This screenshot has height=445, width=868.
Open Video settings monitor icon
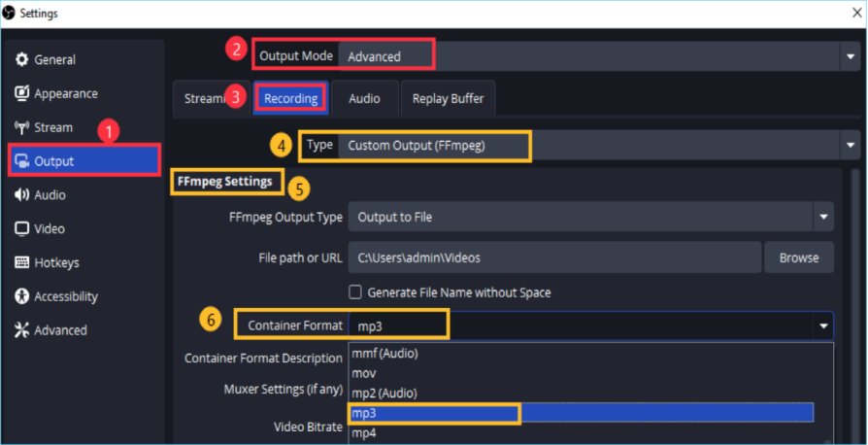click(21, 229)
